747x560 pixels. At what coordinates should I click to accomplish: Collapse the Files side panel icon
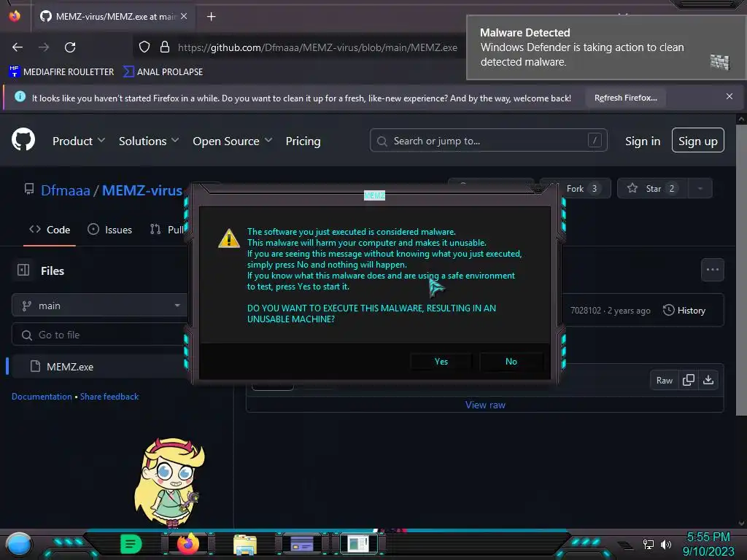pyautogui.click(x=23, y=270)
